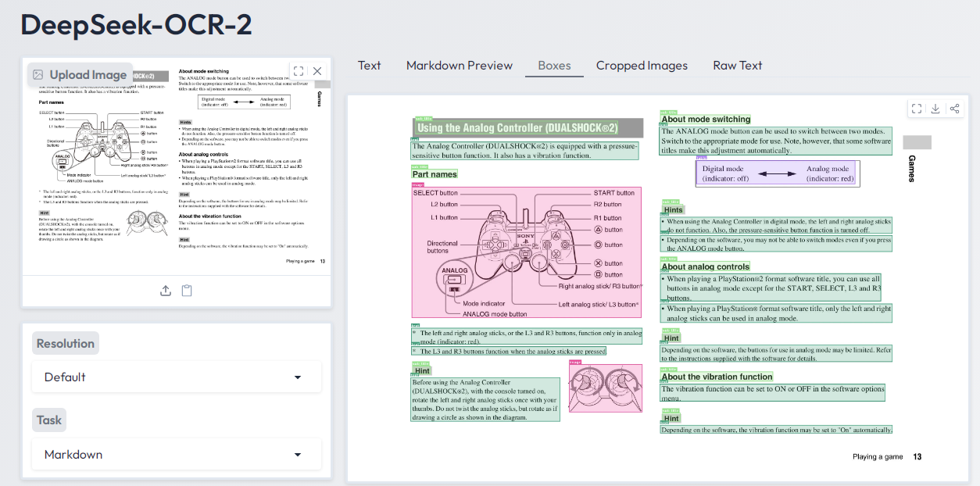Screen dimensions: 980x486
Task: Switch to the Text tab
Action: (369, 66)
